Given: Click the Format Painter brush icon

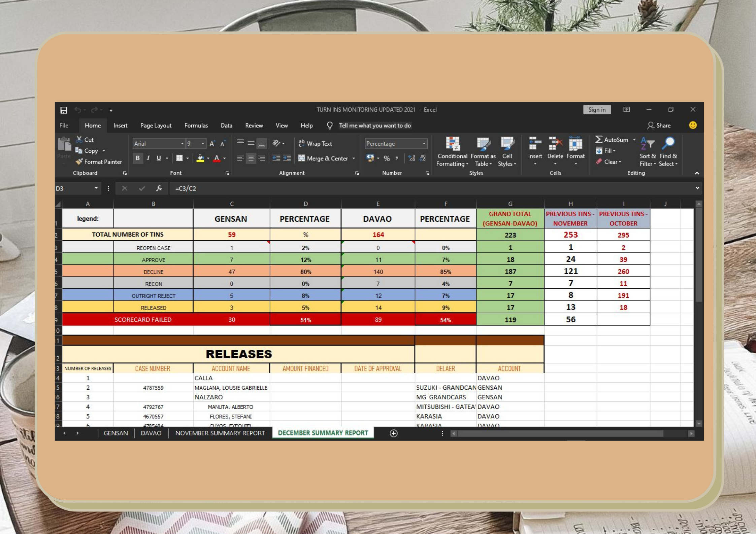Looking at the screenshot, I should coord(79,162).
